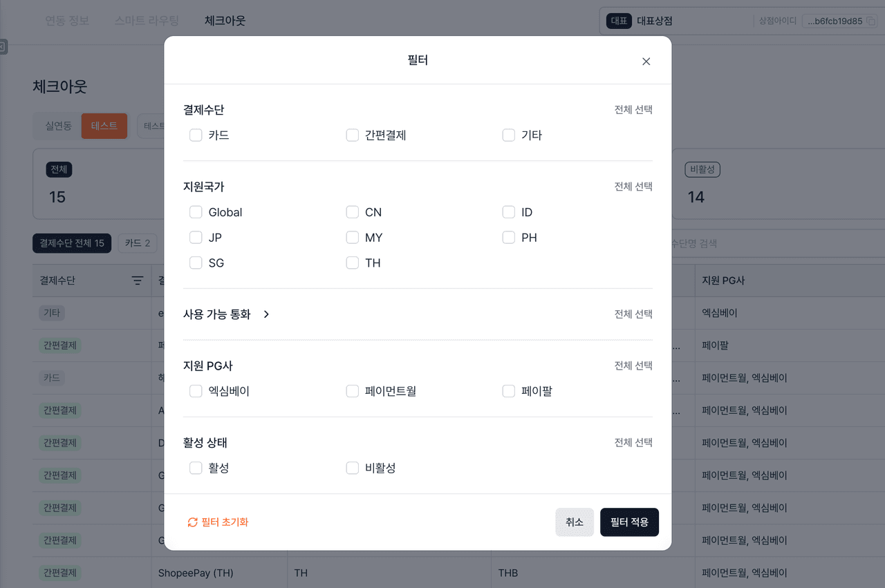Switch to the 스마트 라우팅 tab

(147, 21)
